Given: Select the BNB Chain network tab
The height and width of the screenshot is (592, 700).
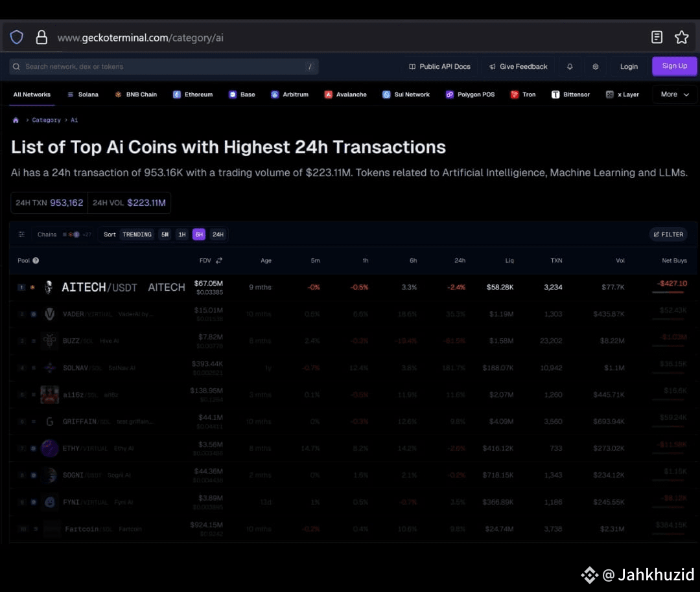Looking at the screenshot, I should click(x=135, y=95).
